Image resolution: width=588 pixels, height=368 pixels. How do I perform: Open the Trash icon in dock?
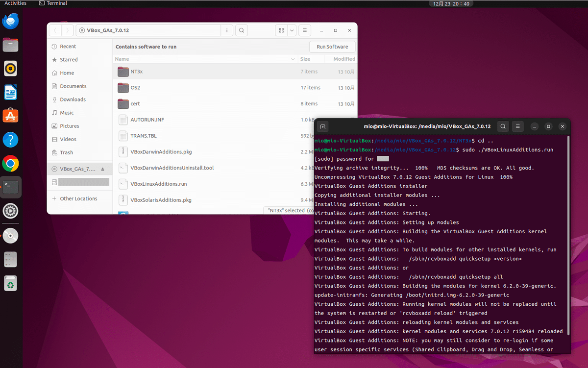(x=10, y=283)
